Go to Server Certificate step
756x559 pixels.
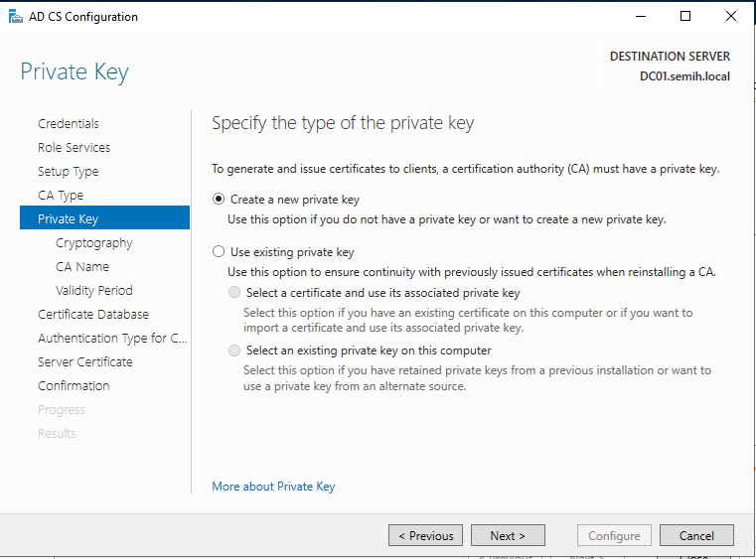point(84,361)
